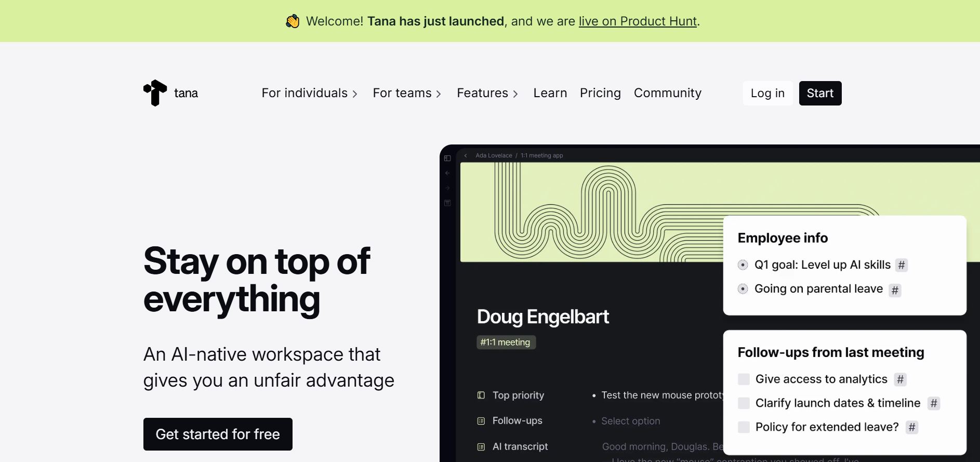The height and width of the screenshot is (462, 980).
Task: Toggle the sidebar panel icon in the app preview
Action: point(447,158)
